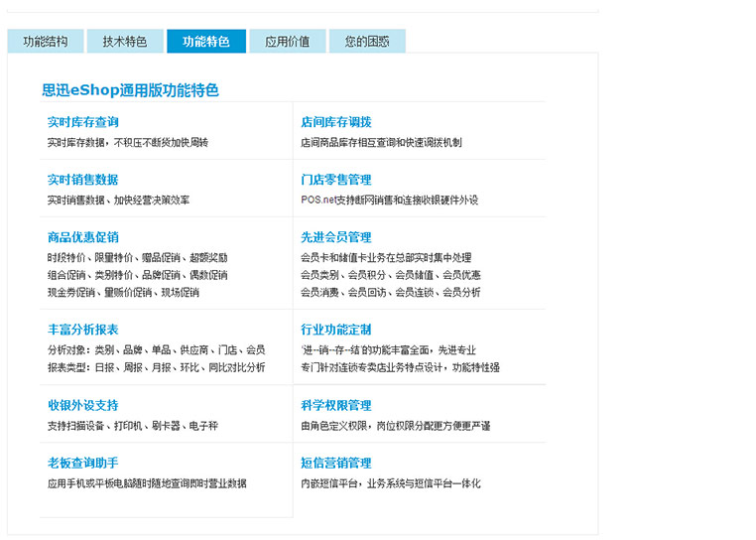The width and height of the screenshot is (756, 540).
Task: Select the 行业功能定制 heading
Action: tap(336, 330)
